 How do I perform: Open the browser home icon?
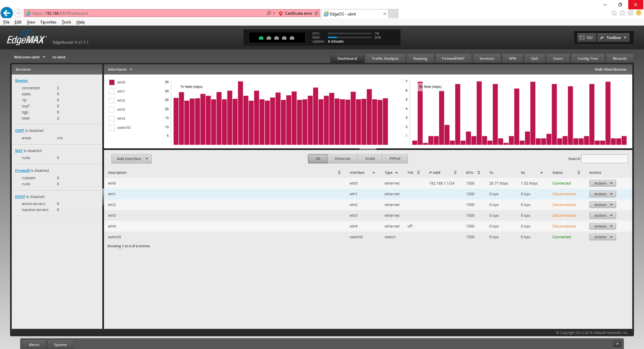click(614, 13)
